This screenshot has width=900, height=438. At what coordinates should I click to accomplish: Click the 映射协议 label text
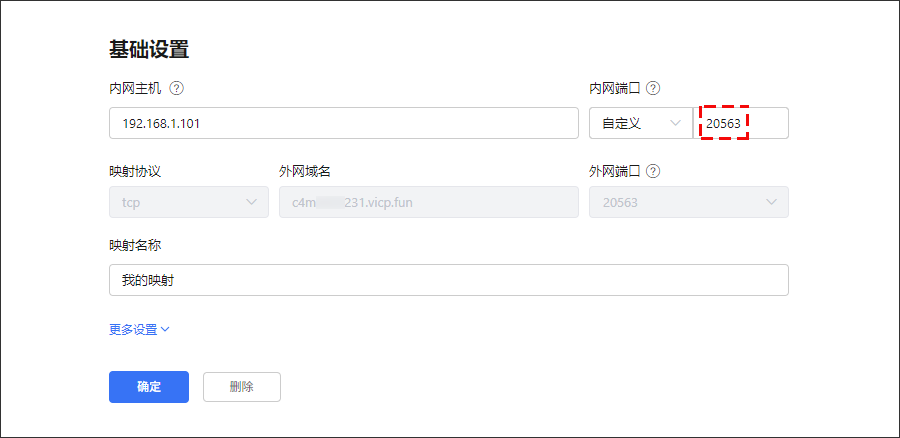[x=135, y=171]
